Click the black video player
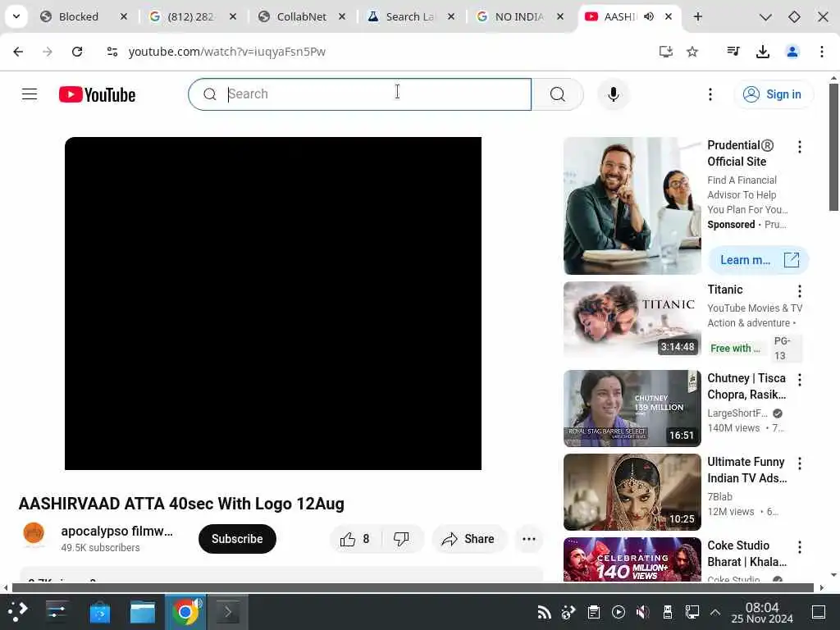 [273, 304]
